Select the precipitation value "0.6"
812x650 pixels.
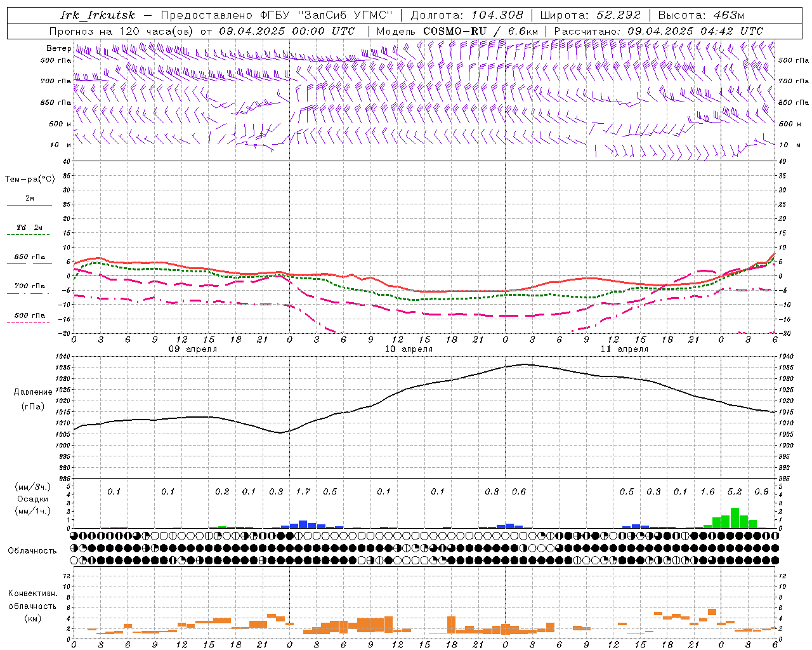[x=519, y=491]
